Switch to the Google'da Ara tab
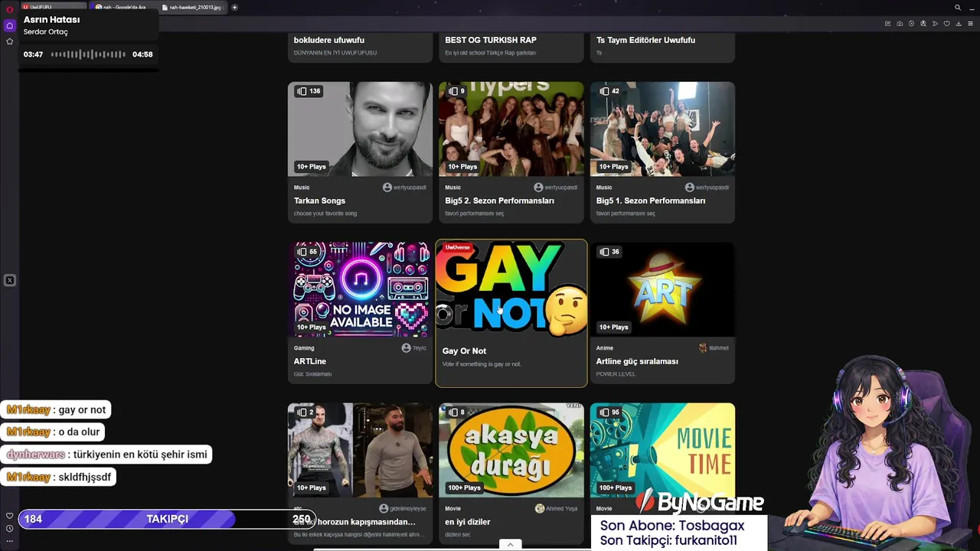980x551 pixels. point(125,8)
